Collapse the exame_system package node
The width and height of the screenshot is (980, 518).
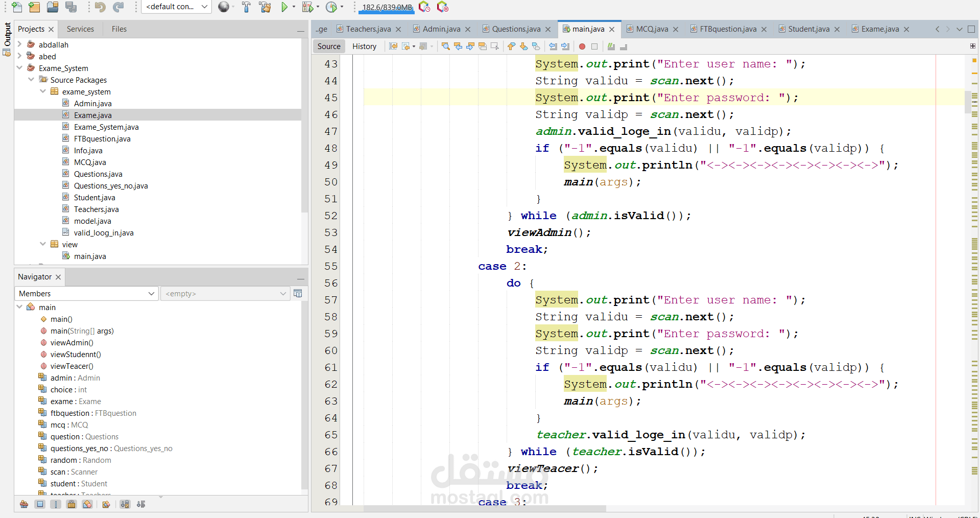pyautogui.click(x=43, y=91)
